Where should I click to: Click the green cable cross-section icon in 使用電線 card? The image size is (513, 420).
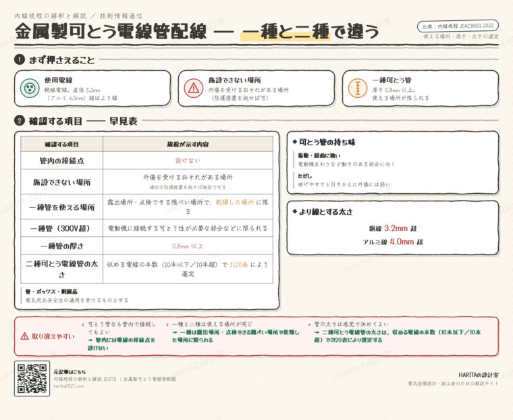point(30,88)
